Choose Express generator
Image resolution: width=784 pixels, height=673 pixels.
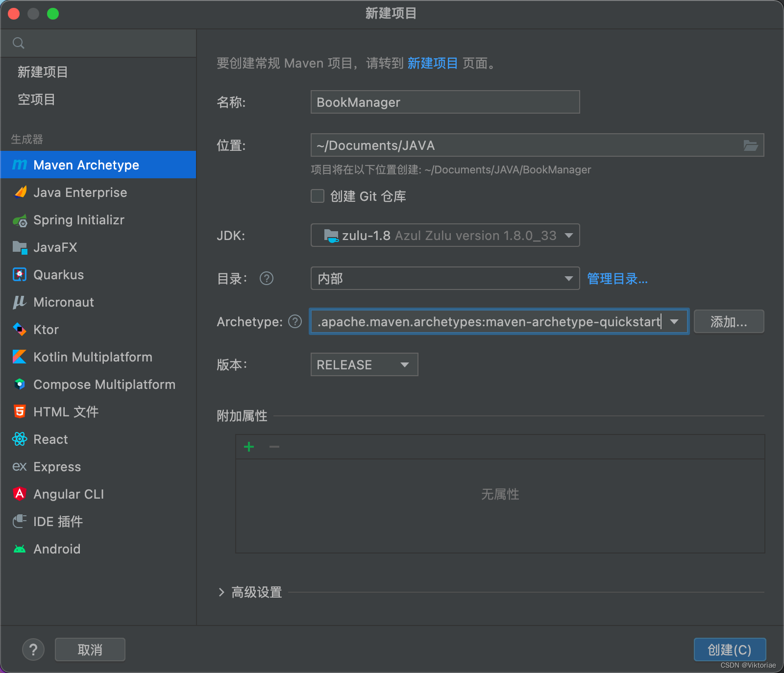[x=98, y=467]
